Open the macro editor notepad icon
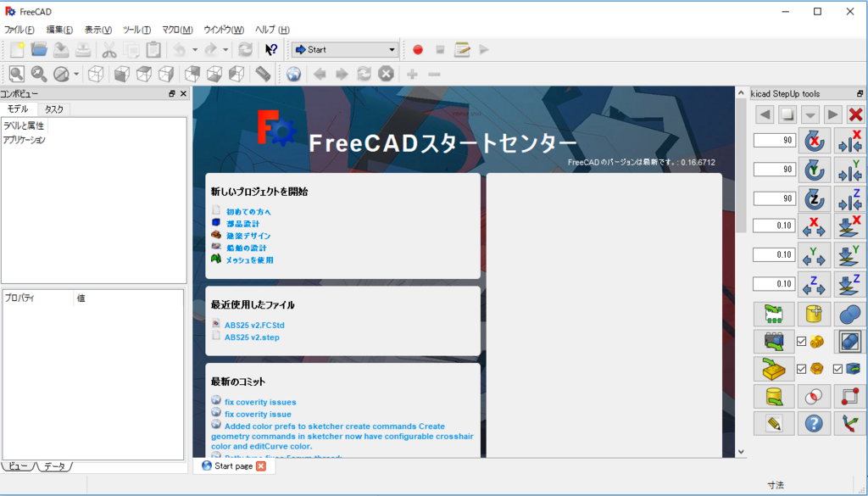The height and width of the screenshot is (496, 868). click(x=462, y=50)
